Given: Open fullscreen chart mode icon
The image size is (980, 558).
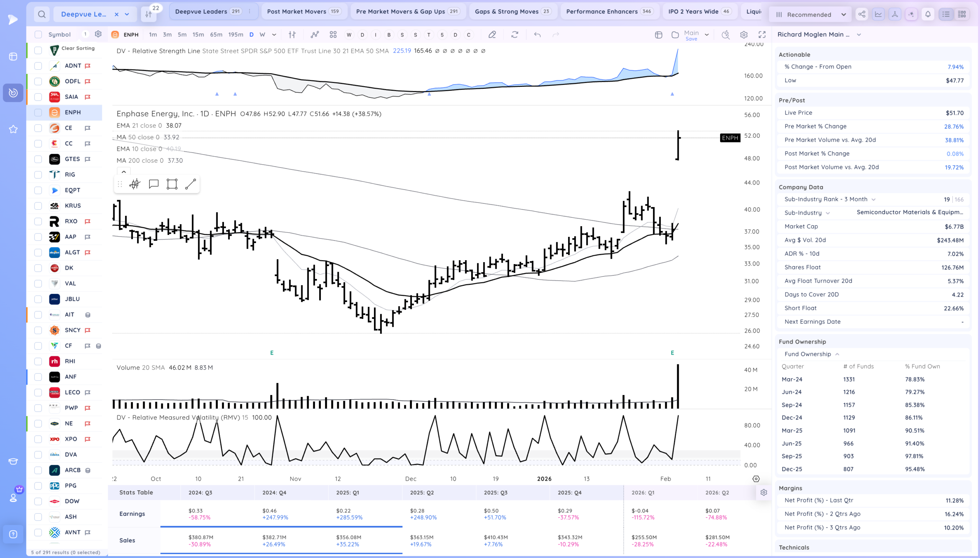Looking at the screenshot, I should click(762, 35).
